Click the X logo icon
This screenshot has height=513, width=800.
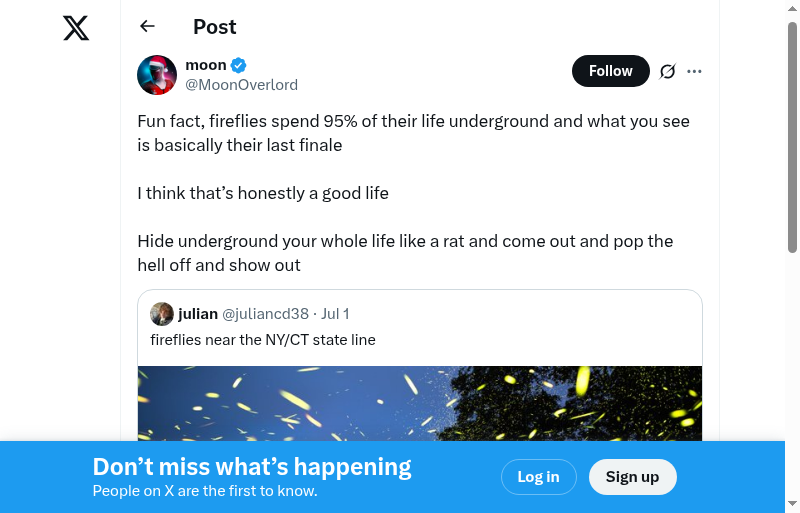coord(76,28)
